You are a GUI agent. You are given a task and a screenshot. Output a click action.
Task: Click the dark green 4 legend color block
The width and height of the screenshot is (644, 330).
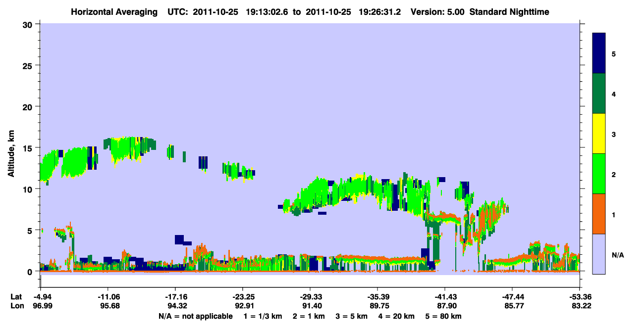599,94
